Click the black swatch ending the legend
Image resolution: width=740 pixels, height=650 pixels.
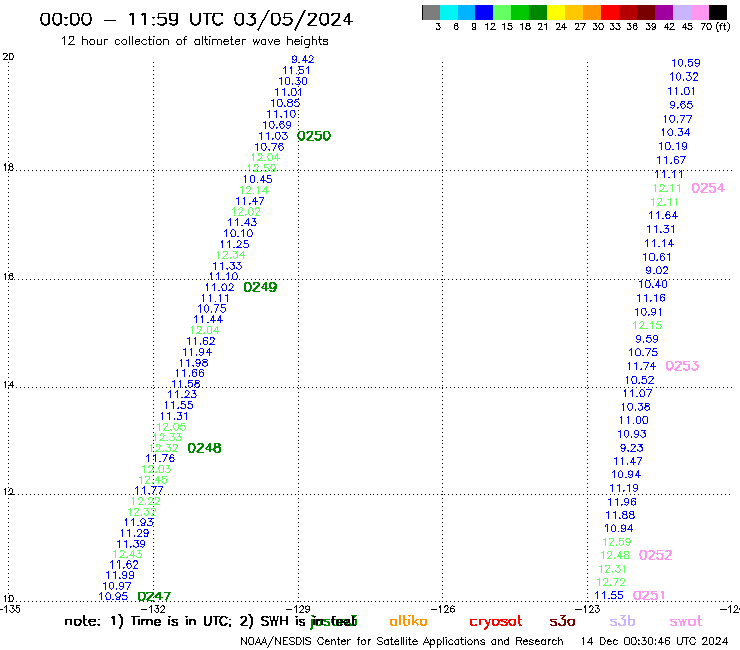point(717,12)
